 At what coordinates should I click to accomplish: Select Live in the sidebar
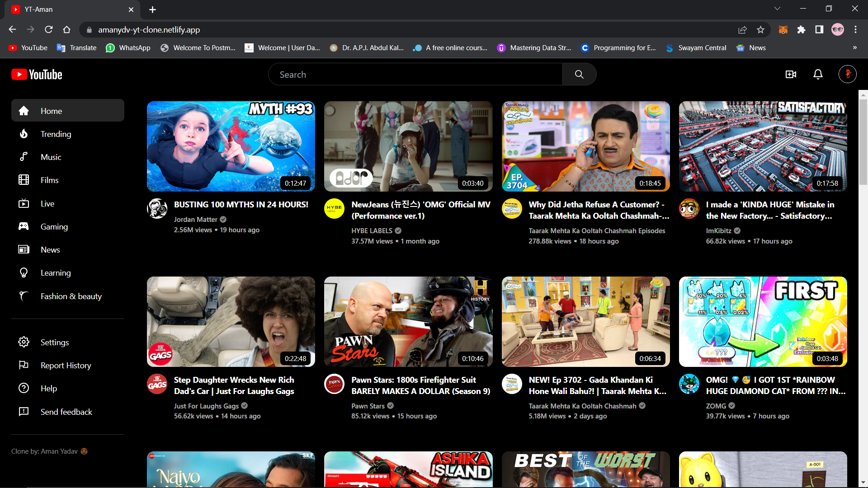68,204
